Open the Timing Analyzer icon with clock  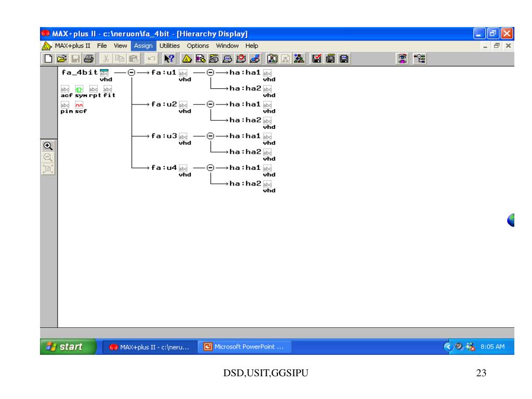coord(241,59)
